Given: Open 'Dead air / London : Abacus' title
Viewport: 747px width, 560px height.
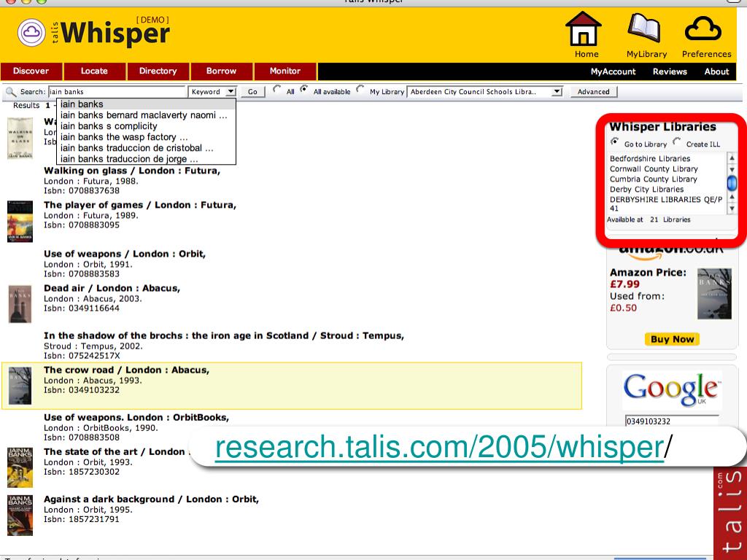Looking at the screenshot, I should (112, 288).
